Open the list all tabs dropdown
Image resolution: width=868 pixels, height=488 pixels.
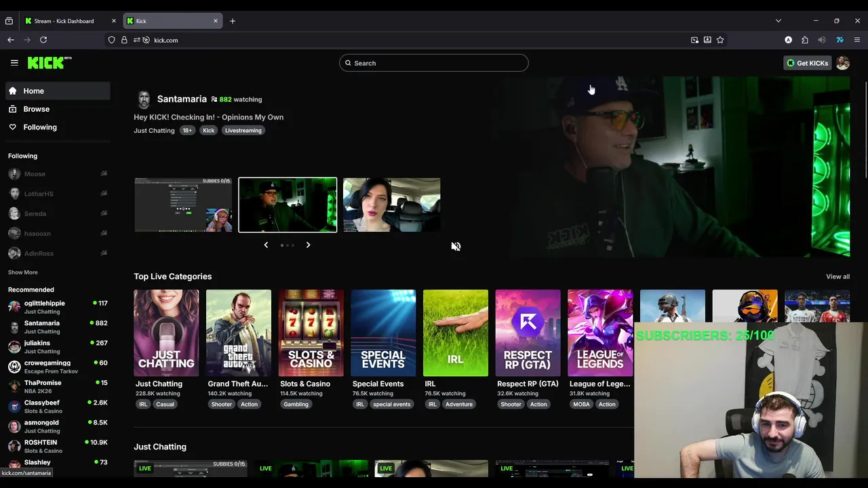point(778,21)
